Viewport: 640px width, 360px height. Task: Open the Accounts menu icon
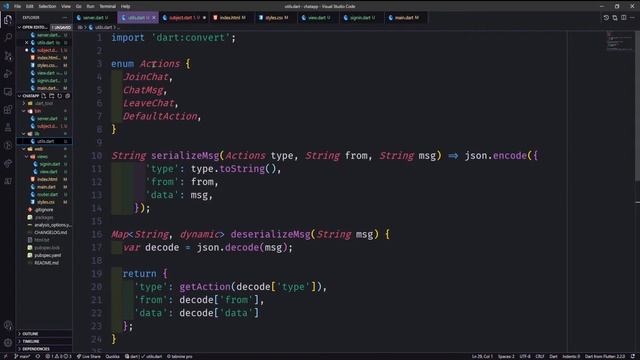pyautogui.click(x=8, y=325)
